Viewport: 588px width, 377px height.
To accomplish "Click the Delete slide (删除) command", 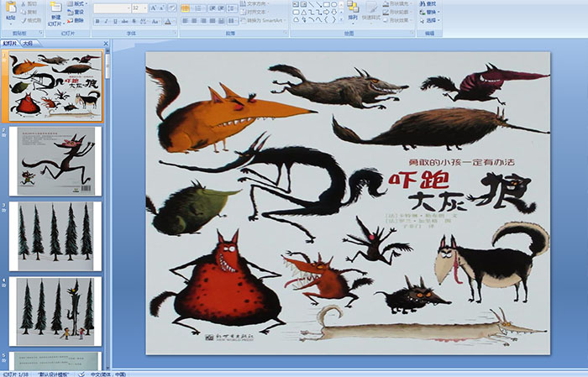I will 76,20.
